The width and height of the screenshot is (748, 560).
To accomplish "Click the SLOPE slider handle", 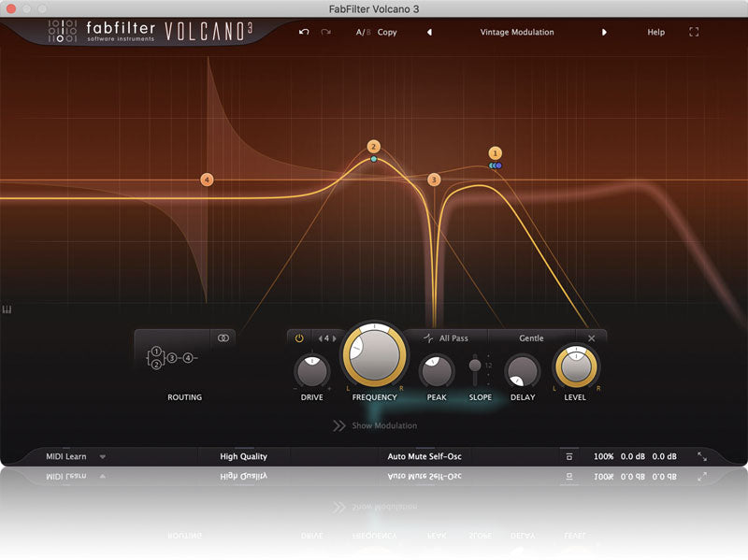I will (475, 365).
